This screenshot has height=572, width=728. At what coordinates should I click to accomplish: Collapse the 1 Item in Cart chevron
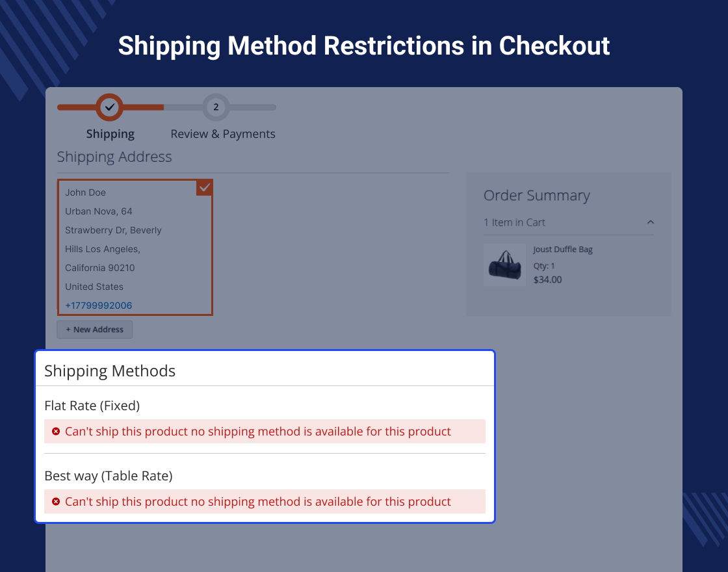[x=651, y=222]
